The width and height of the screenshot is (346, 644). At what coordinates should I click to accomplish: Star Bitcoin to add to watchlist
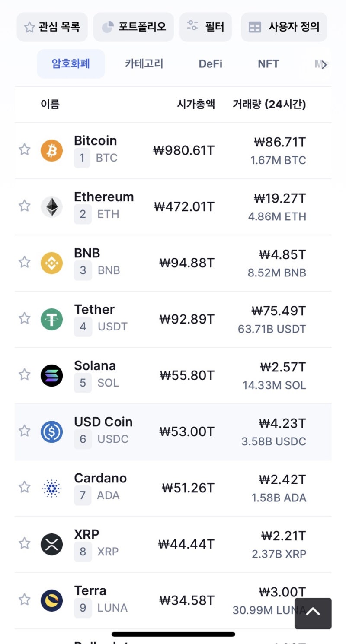[x=25, y=150]
